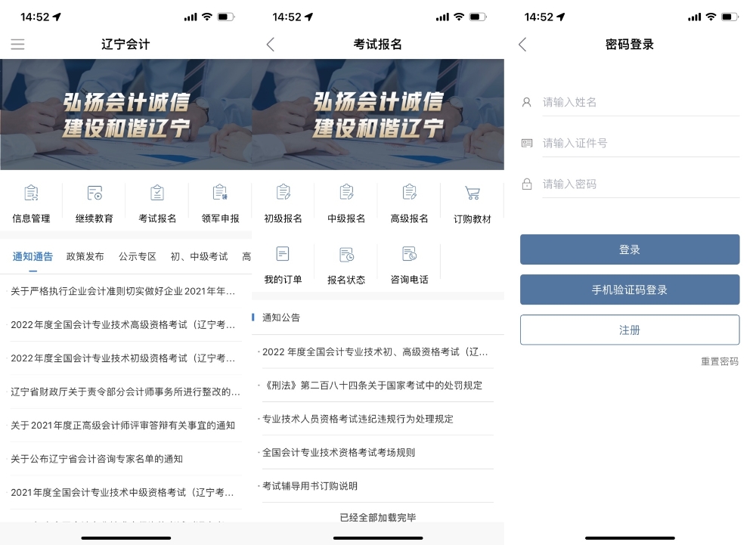Check 报名状态 (Registration Status) icon
This screenshot has width=756, height=545.
345,262
